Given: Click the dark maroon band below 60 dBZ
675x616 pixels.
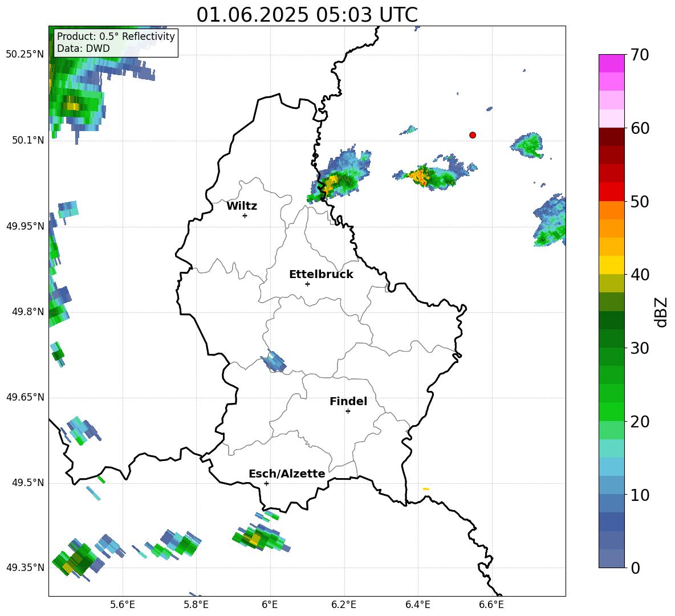Looking at the screenshot, I should click(x=611, y=137).
